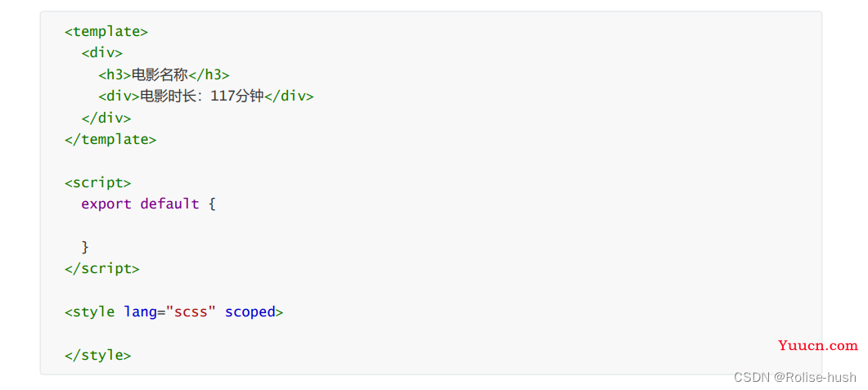Click the closing </script> tag
Viewport: 868px width, 390px height.
pos(102,269)
